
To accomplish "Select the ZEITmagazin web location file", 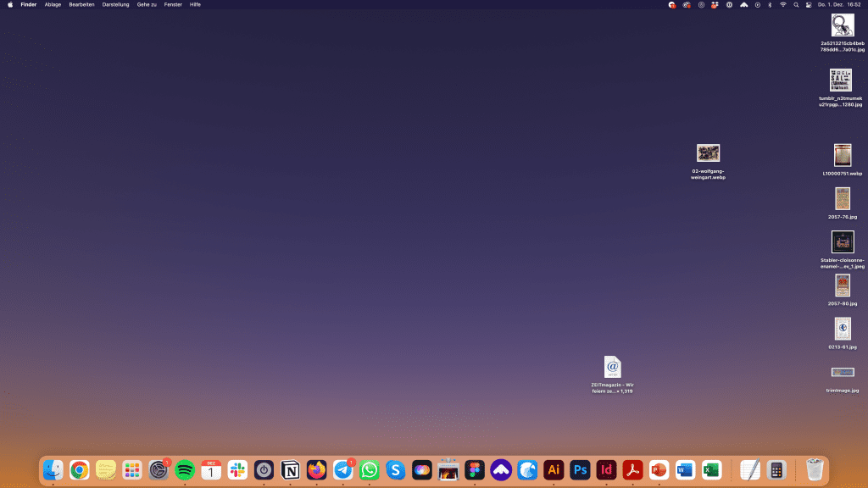I will [x=612, y=367].
